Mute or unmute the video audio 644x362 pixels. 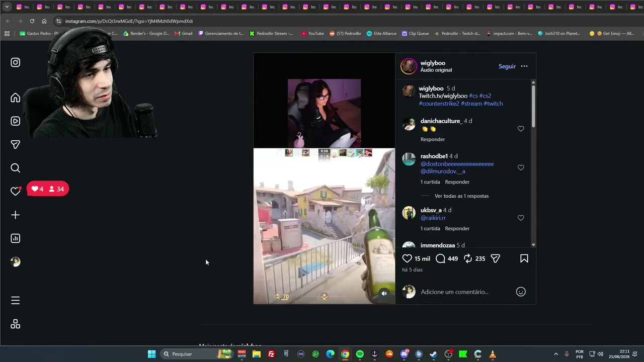click(x=384, y=294)
